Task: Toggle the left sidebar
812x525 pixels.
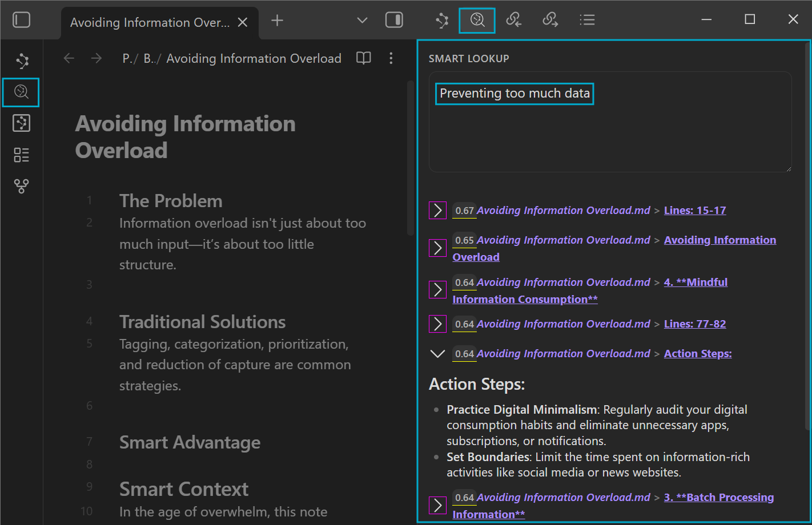Action: coord(22,21)
